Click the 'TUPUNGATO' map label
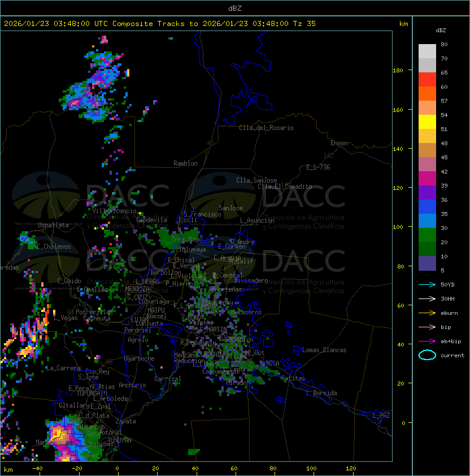This screenshot has width=470, height=476. coord(92,393)
